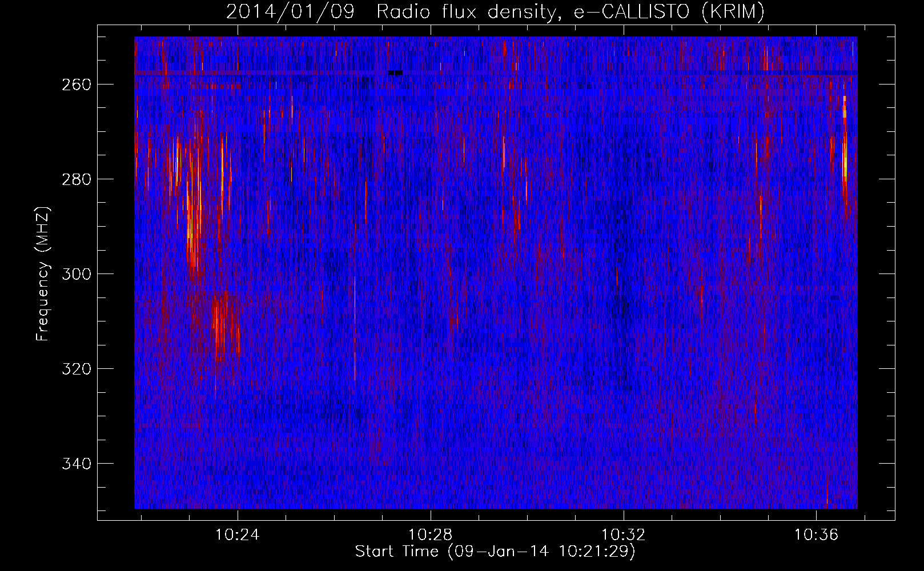Click the plot title mentioning e-CALLISTO (KRIM)
The width and height of the screenshot is (924, 571).
[495, 11]
